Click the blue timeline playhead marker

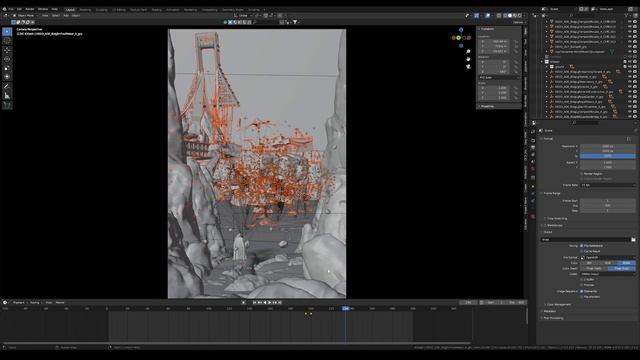pos(345,309)
